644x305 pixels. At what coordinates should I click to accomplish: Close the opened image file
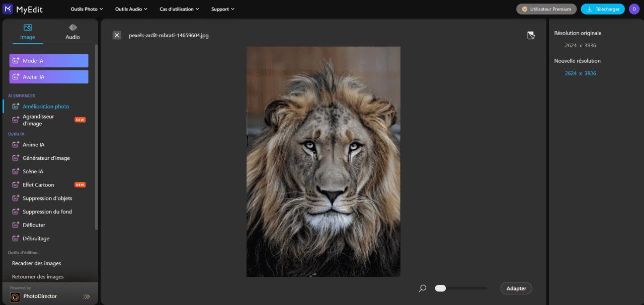(x=117, y=35)
